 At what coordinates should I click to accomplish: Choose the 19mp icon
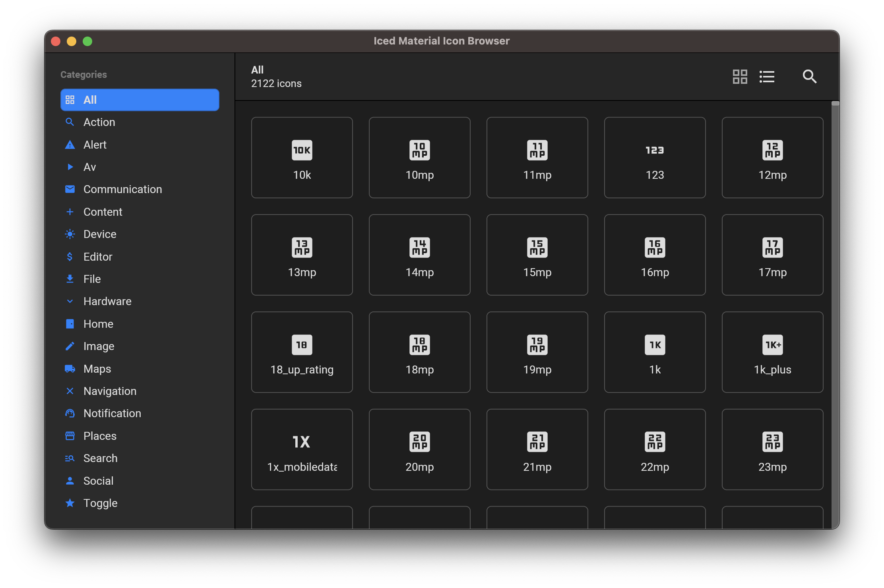coord(537,352)
